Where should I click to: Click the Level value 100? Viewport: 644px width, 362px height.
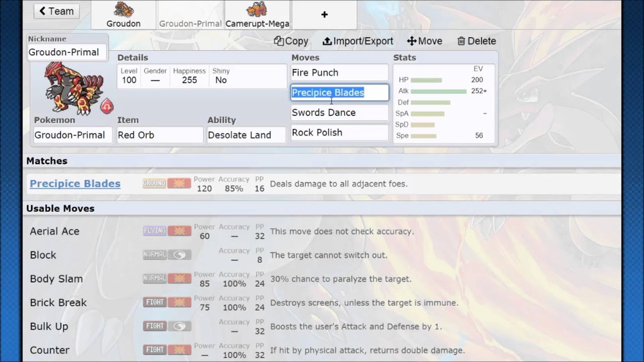coord(129,80)
